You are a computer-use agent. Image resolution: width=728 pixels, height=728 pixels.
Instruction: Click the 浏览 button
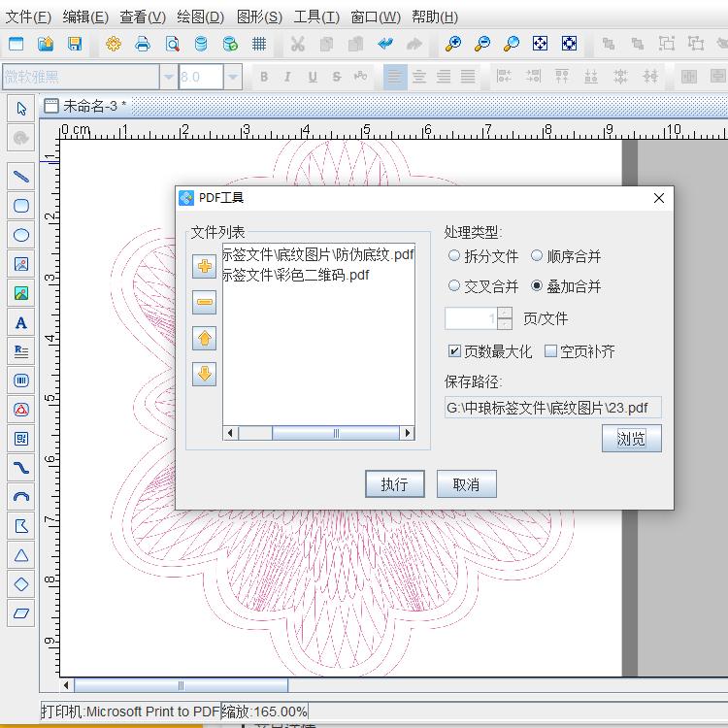(x=631, y=439)
